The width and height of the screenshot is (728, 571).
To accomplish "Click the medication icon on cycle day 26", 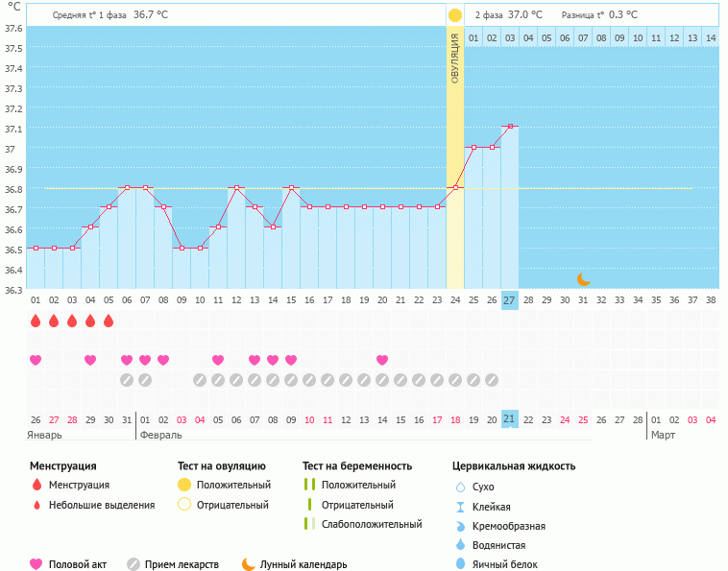I will point(492,380).
